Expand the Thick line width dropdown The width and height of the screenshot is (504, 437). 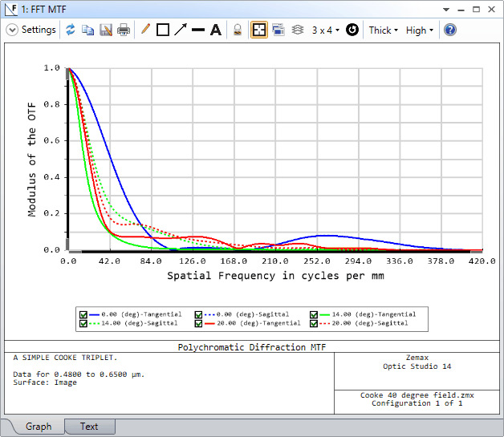383,30
